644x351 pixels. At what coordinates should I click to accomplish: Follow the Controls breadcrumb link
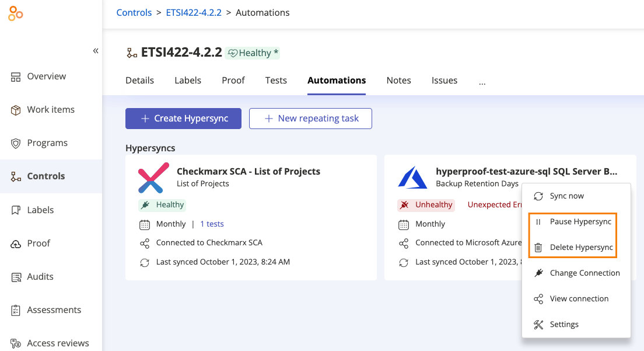[134, 13]
